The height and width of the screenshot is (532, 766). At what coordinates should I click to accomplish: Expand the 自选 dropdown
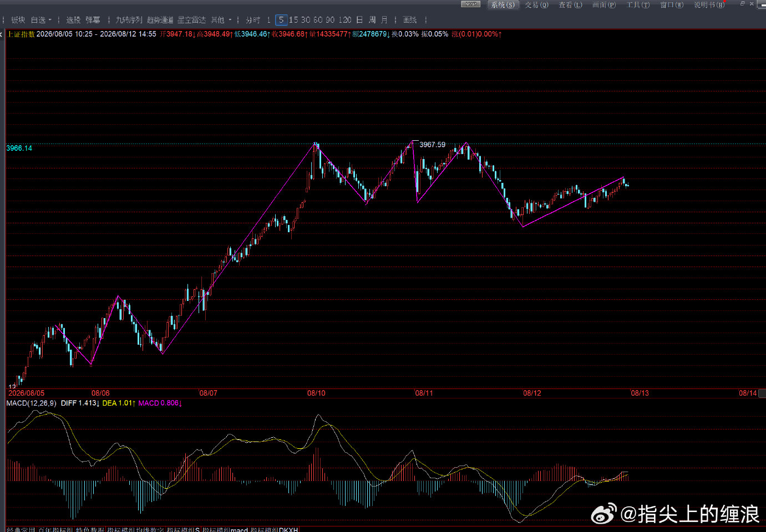point(41,20)
